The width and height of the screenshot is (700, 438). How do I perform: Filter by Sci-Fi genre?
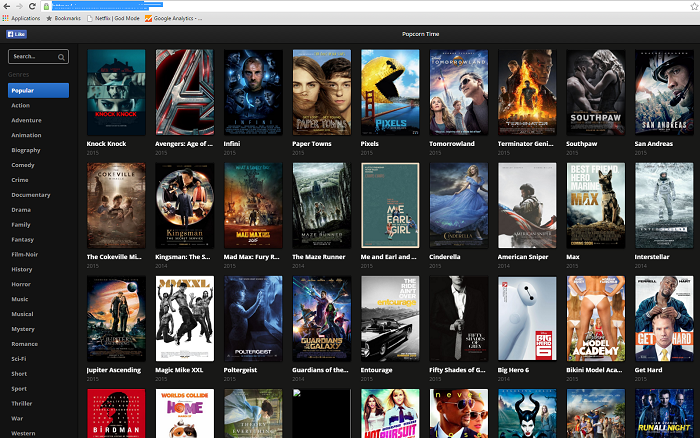pos(19,359)
